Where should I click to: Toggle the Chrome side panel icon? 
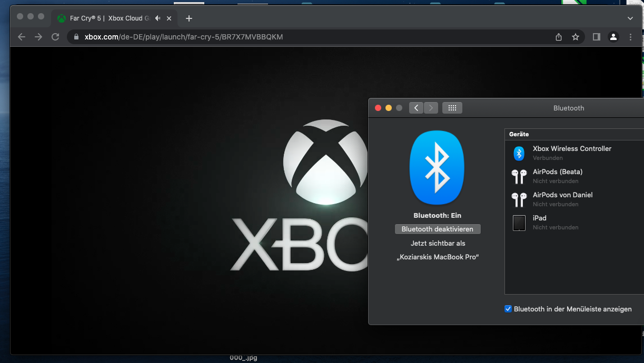pos(597,37)
